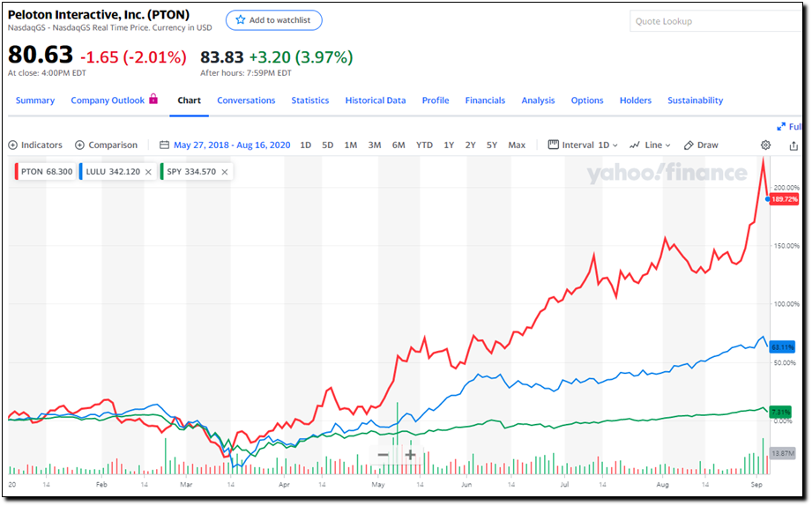
Task: Click the Quote Lookup search field
Action: click(716, 21)
